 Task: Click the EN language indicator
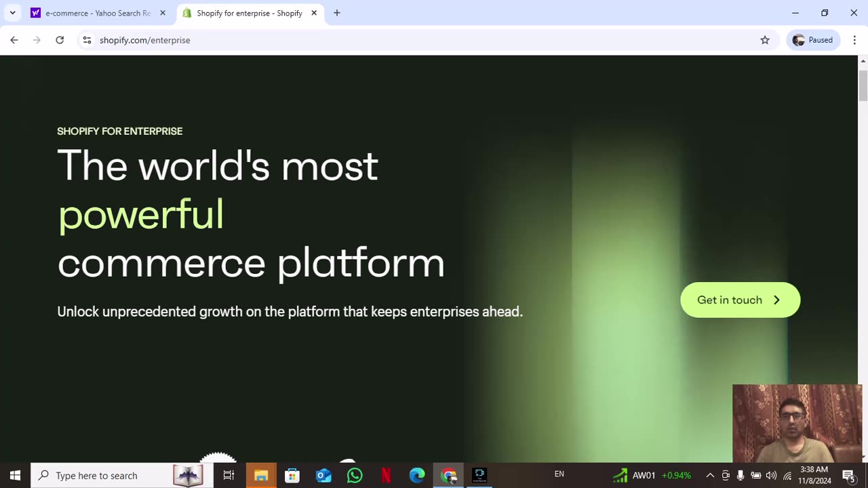(559, 474)
